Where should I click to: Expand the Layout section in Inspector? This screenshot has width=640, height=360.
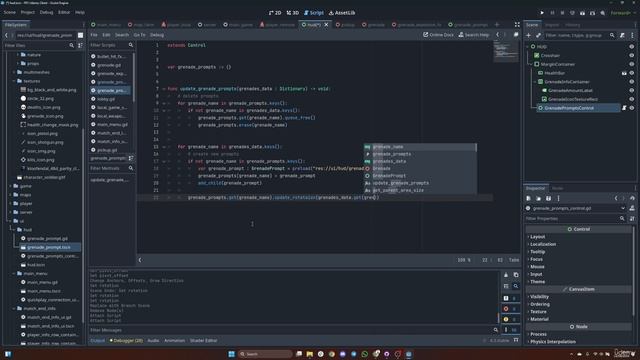tap(537, 237)
